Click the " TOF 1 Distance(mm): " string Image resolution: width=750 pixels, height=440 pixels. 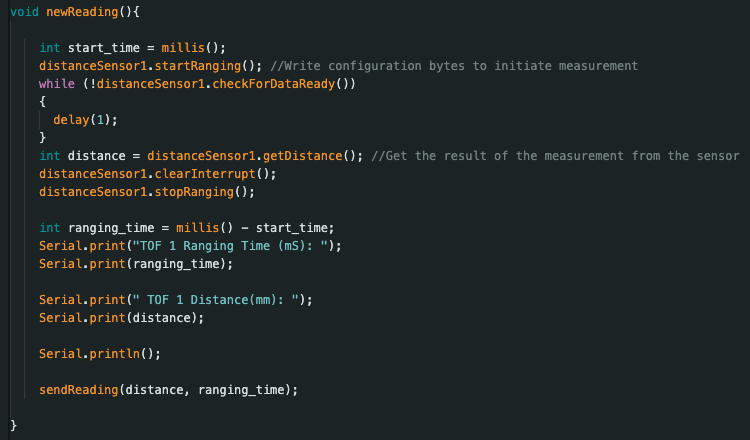click(x=216, y=300)
